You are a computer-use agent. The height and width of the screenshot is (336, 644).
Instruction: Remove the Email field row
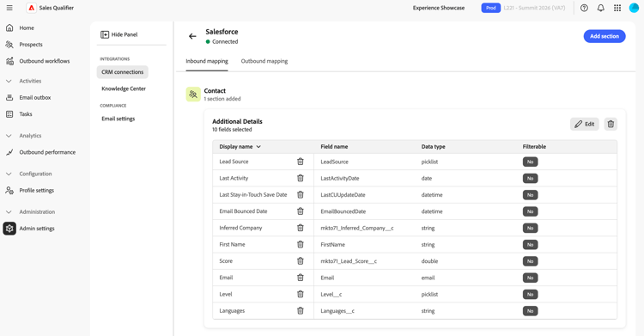(x=301, y=278)
